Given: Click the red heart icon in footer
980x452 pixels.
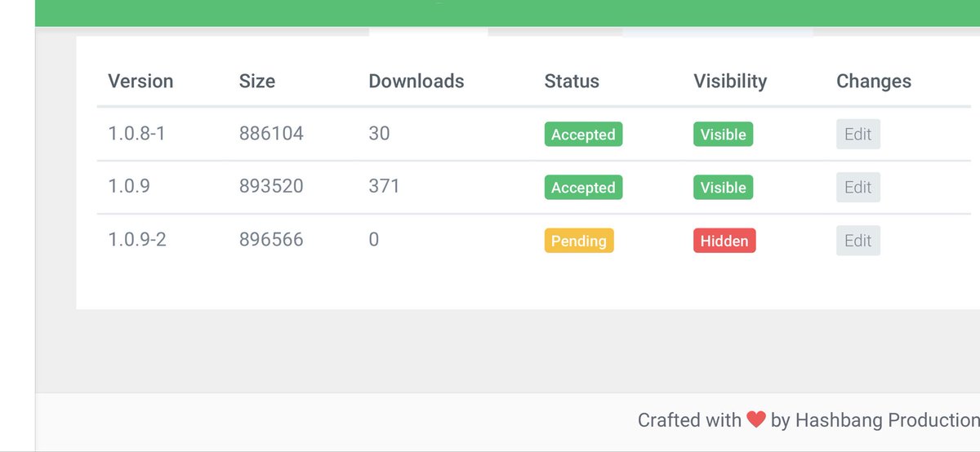Looking at the screenshot, I should [x=756, y=420].
